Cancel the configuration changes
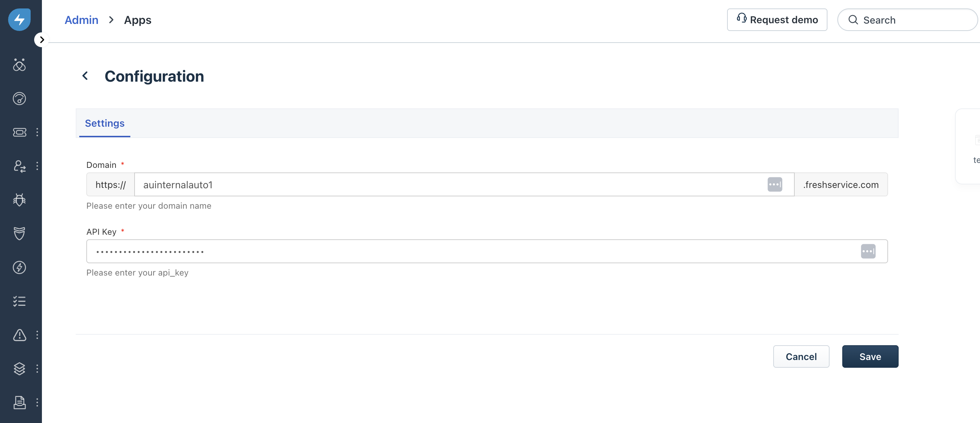 pos(801,356)
